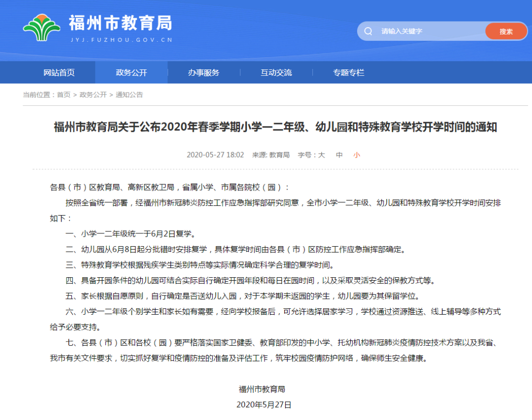The image size is (532, 420).
Task: Open the 网站首页 navigation tab
Action: tap(59, 72)
